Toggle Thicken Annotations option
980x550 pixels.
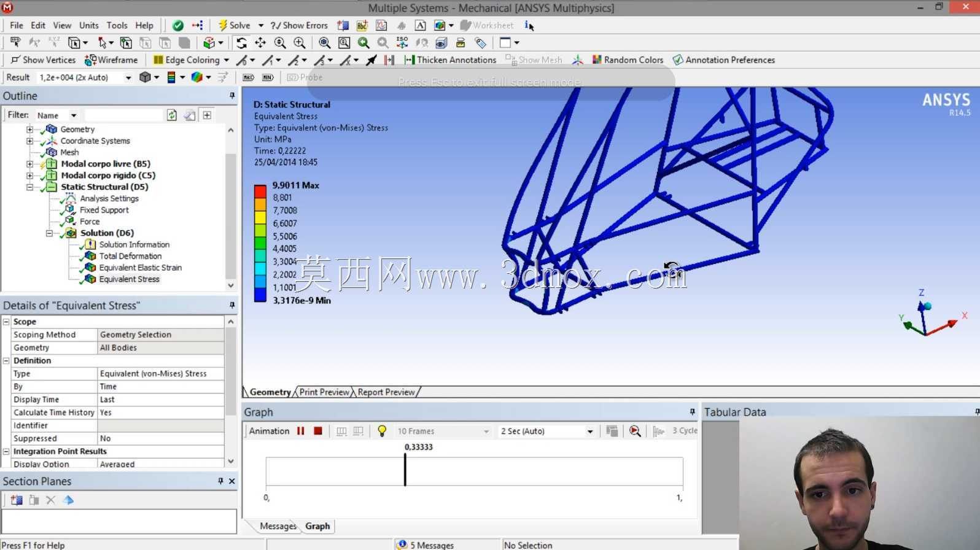[x=450, y=60]
